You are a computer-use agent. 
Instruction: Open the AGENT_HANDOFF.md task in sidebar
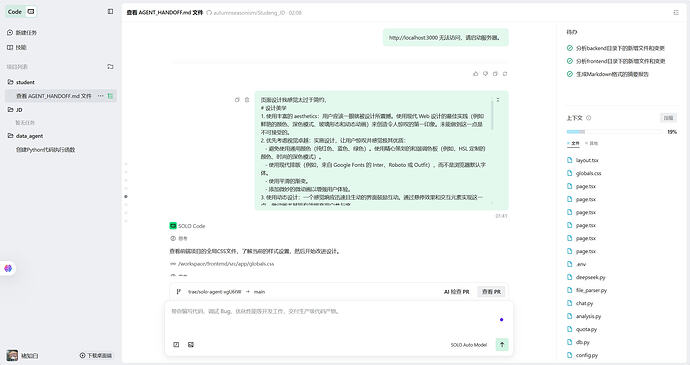(54, 96)
